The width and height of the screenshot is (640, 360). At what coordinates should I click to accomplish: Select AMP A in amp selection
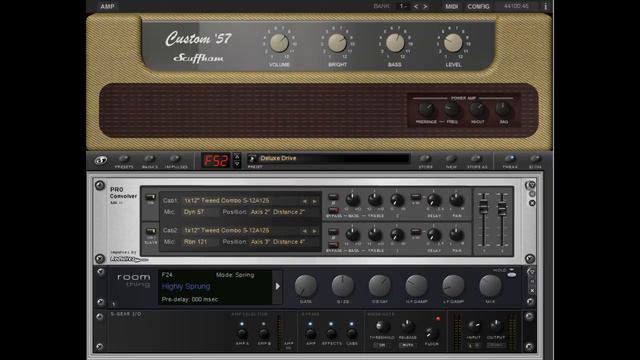click(242, 333)
